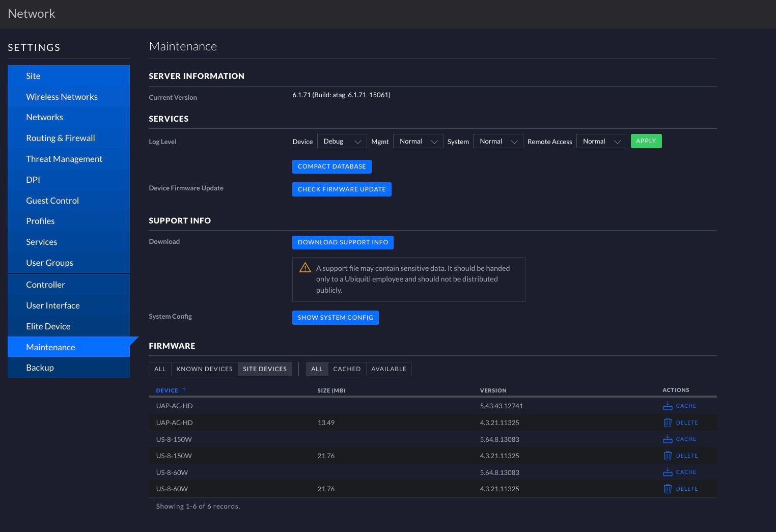
Task: Click trash icon for US-8-150W cached firmware
Action: 668,456
